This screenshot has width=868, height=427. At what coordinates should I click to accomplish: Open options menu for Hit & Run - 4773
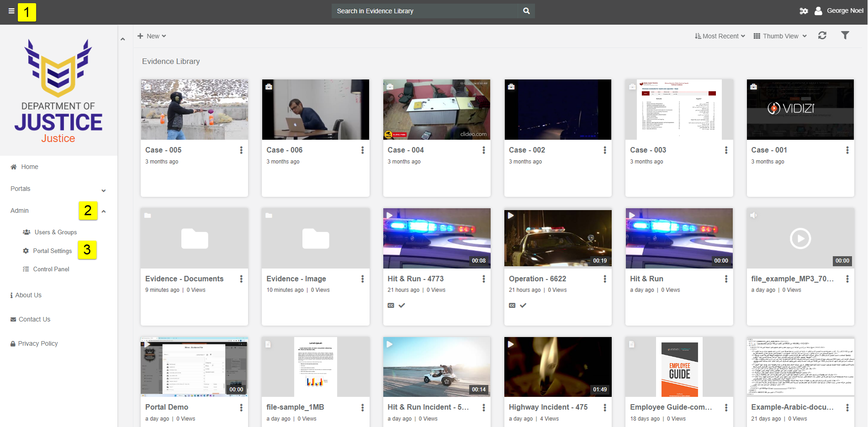coord(484,279)
